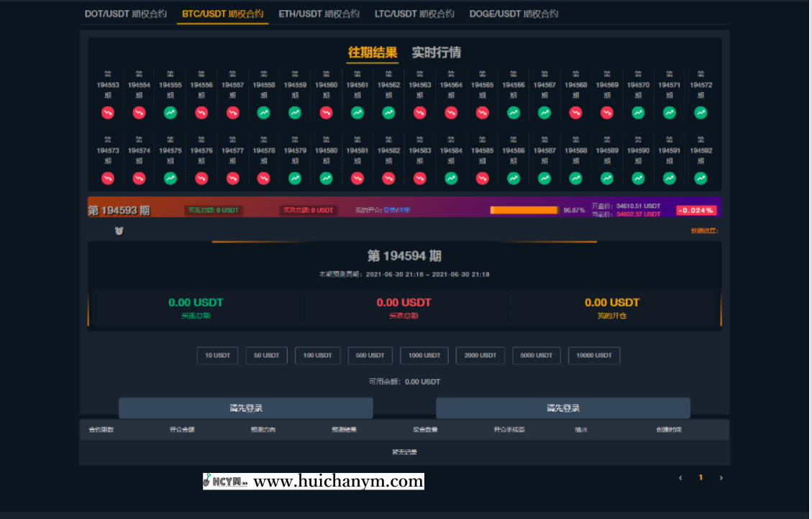Go to the next page of records
This screenshot has height=519, width=812.
tap(721, 477)
